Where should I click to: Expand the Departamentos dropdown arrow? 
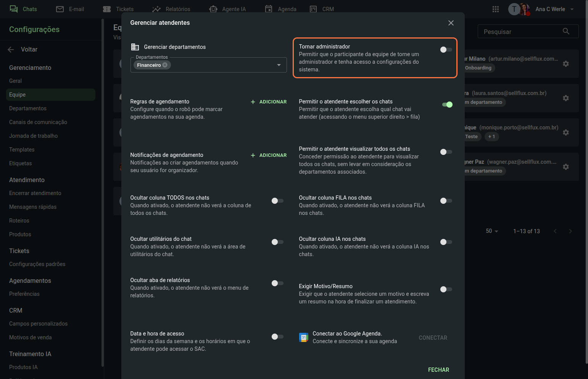point(279,65)
